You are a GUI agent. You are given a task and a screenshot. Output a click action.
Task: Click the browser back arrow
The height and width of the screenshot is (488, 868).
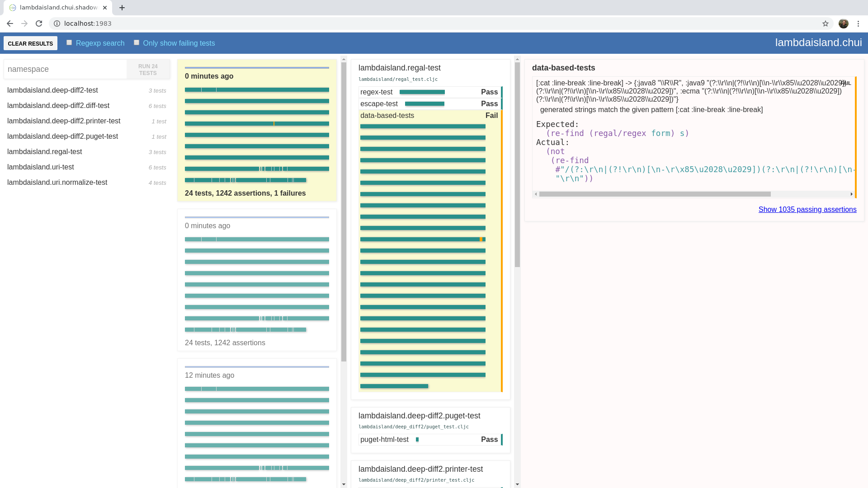pyautogui.click(x=10, y=23)
